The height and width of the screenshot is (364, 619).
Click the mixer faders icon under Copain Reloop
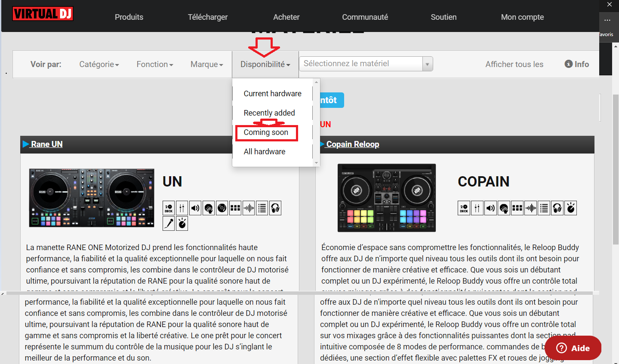coord(477,208)
